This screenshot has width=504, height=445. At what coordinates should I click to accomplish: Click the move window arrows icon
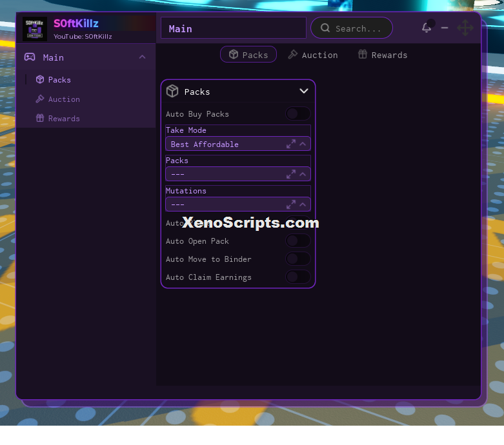point(465,28)
